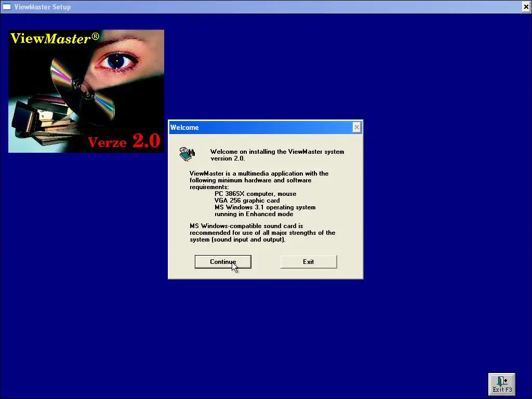532x399 pixels.
Task: Click the 'PC 386SX computer, mouse' text
Action: pyautogui.click(x=256, y=194)
